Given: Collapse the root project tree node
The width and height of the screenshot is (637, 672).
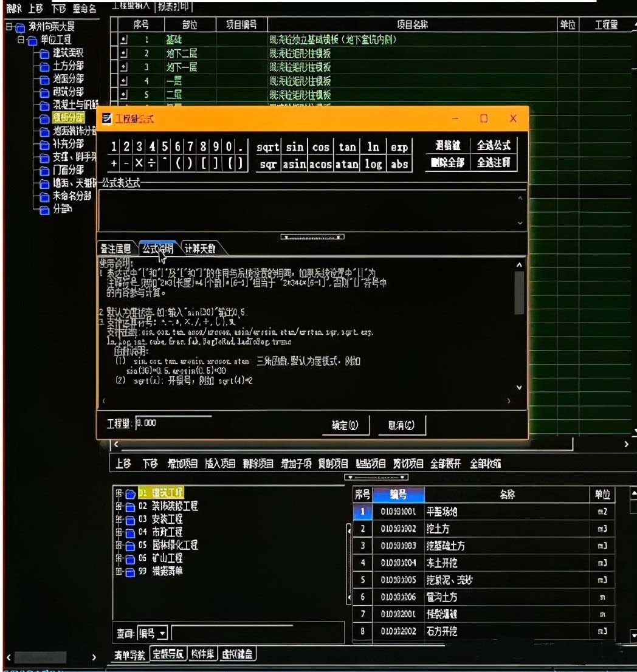Looking at the screenshot, I should pos(9,27).
